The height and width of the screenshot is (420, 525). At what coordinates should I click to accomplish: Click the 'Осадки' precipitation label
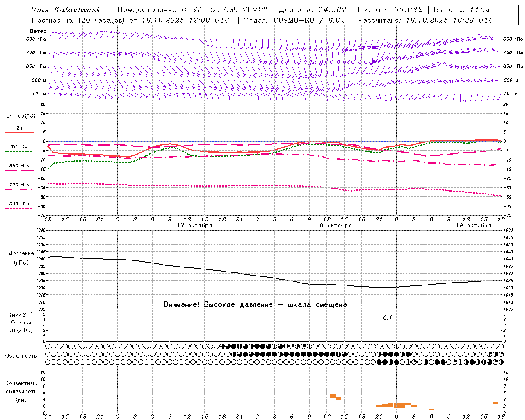click(21, 322)
